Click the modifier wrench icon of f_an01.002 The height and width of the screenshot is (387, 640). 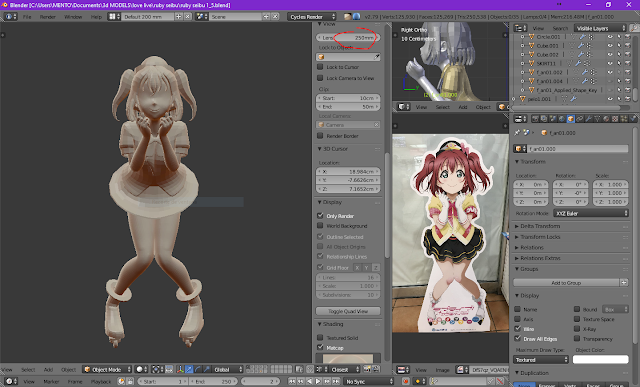(x=584, y=72)
